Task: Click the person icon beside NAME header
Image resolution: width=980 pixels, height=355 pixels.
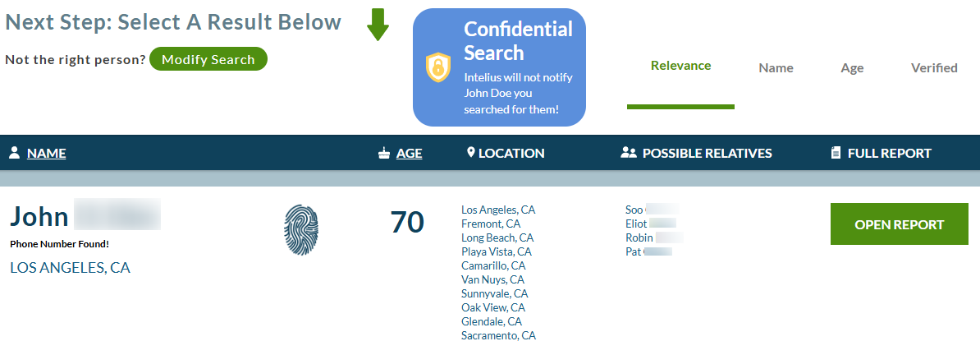Action: pyautogui.click(x=15, y=153)
